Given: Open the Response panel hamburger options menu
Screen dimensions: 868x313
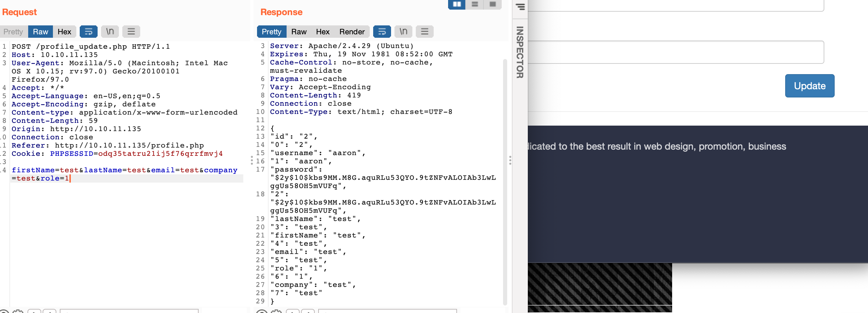Looking at the screenshot, I should [425, 32].
